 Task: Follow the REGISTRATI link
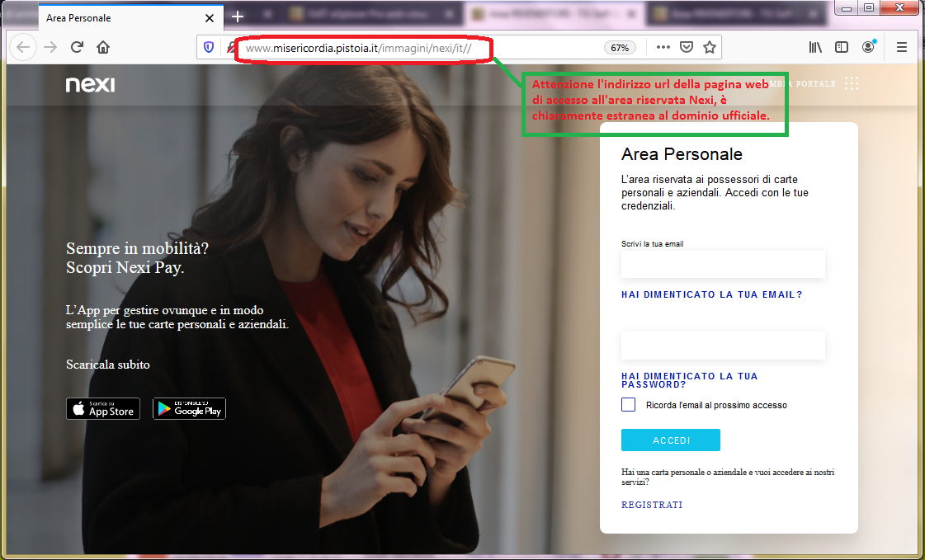point(652,505)
